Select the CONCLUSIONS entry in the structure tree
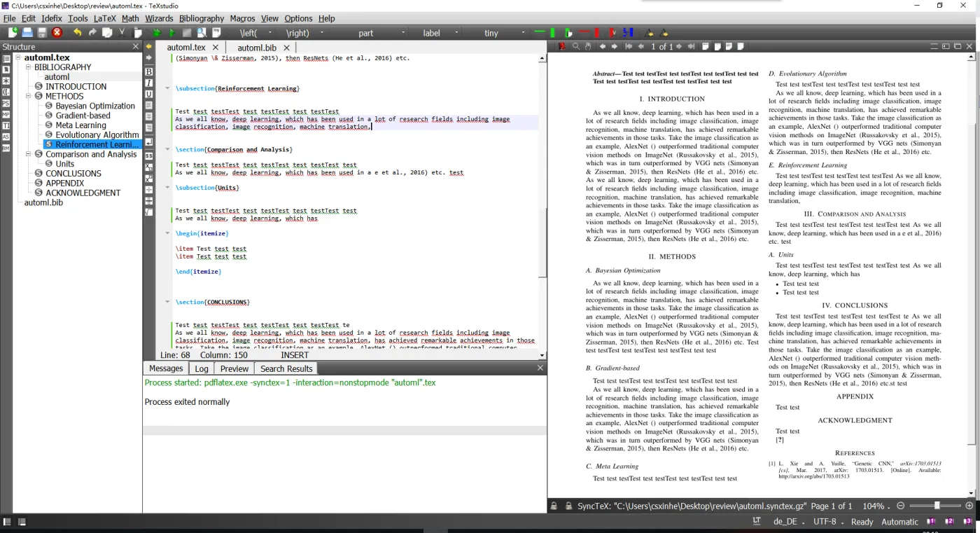980x533 pixels. tap(73, 173)
